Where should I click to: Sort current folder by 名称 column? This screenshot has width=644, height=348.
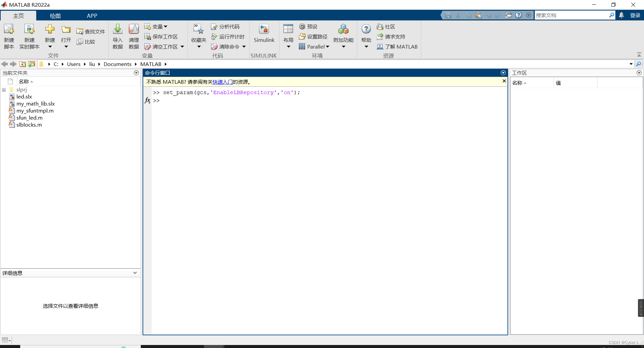[x=24, y=81]
